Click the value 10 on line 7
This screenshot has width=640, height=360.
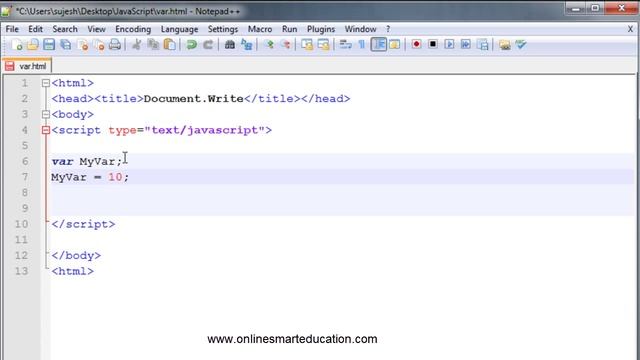click(115, 177)
